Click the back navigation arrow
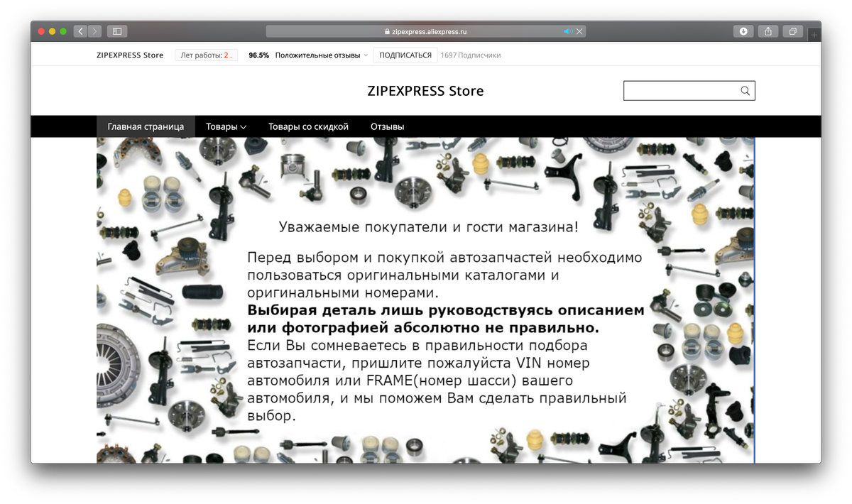852x504 pixels. pyautogui.click(x=80, y=31)
